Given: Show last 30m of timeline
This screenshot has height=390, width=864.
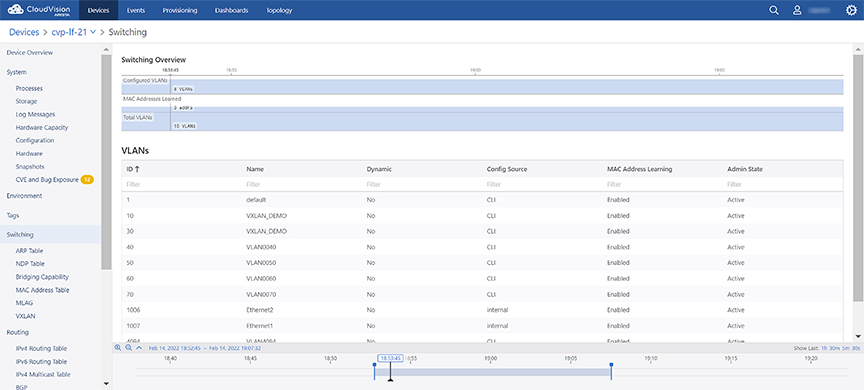Looking at the screenshot, I should coord(834,348).
